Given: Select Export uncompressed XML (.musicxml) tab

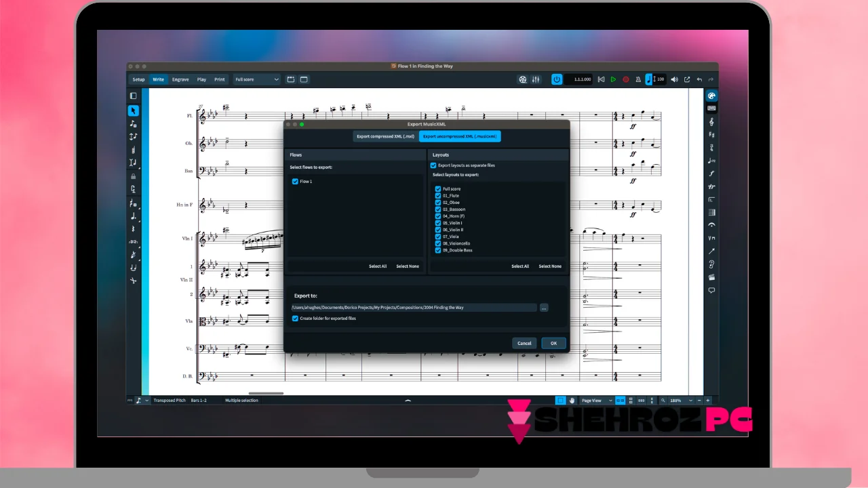Looking at the screenshot, I should (x=460, y=136).
